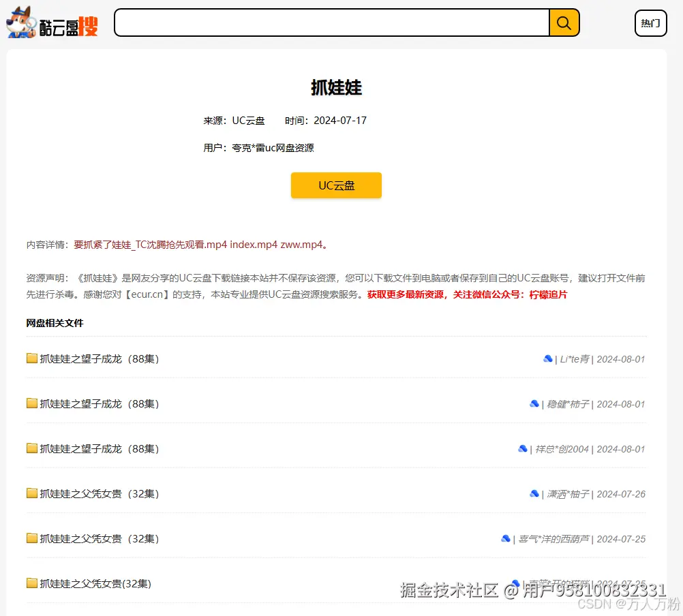Click the date 2024-07-26
This screenshot has width=683, height=616.
[x=621, y=494]
